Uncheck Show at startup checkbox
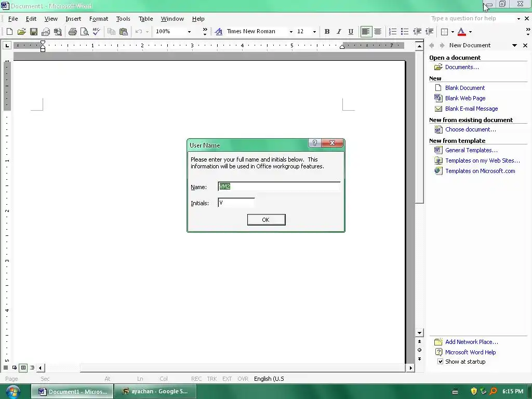 tap(440, 362)
